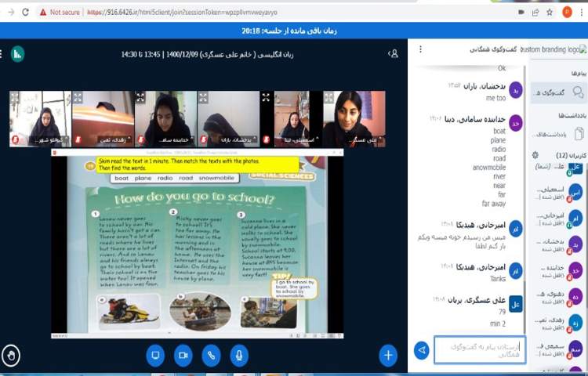Click 'snowmobile' in chat message list
Screen dimensions: 588x376
(x=489, y=168)
